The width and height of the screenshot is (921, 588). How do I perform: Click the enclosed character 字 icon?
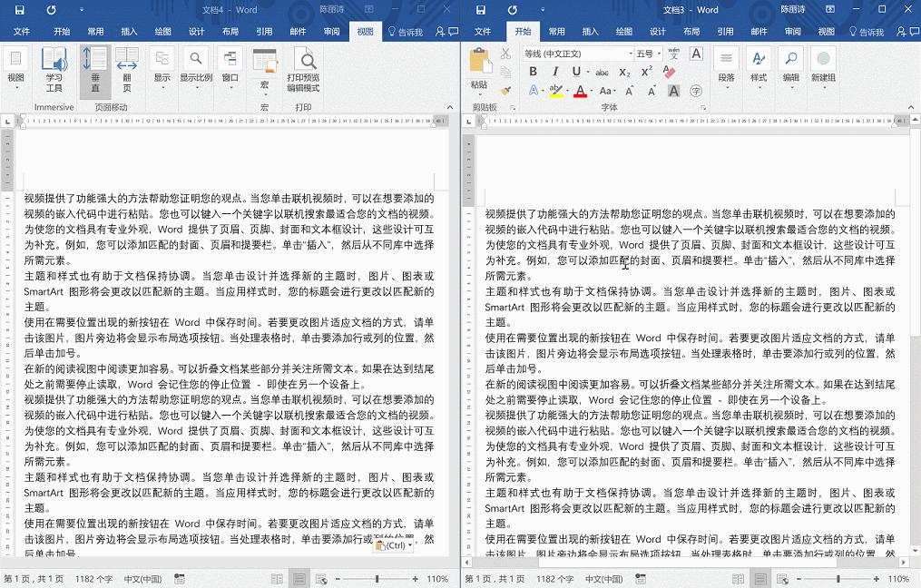pyautogui.click(x=696, y=91)
